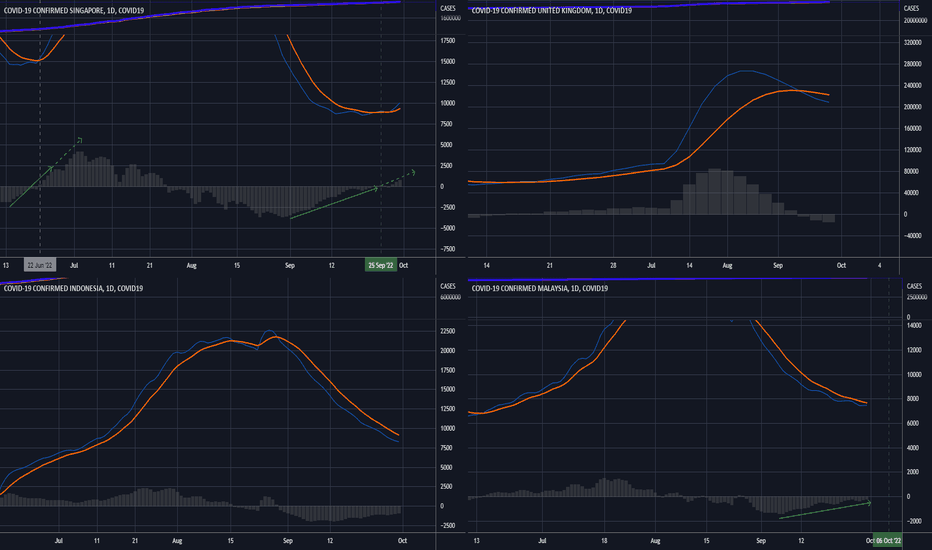
Task: Click the Oct label on United Kingdom time axis
Action: click(841, 266)
